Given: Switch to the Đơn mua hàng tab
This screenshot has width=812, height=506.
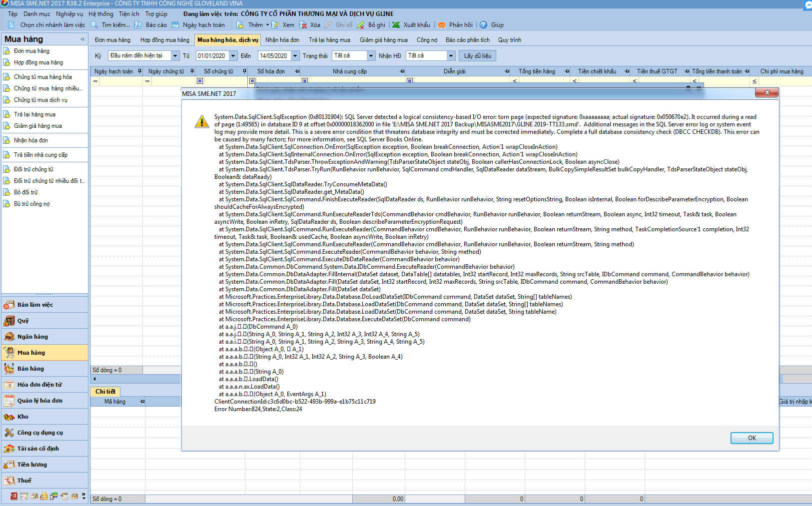Looking at the screenshot, I should (x=112, y=40).
